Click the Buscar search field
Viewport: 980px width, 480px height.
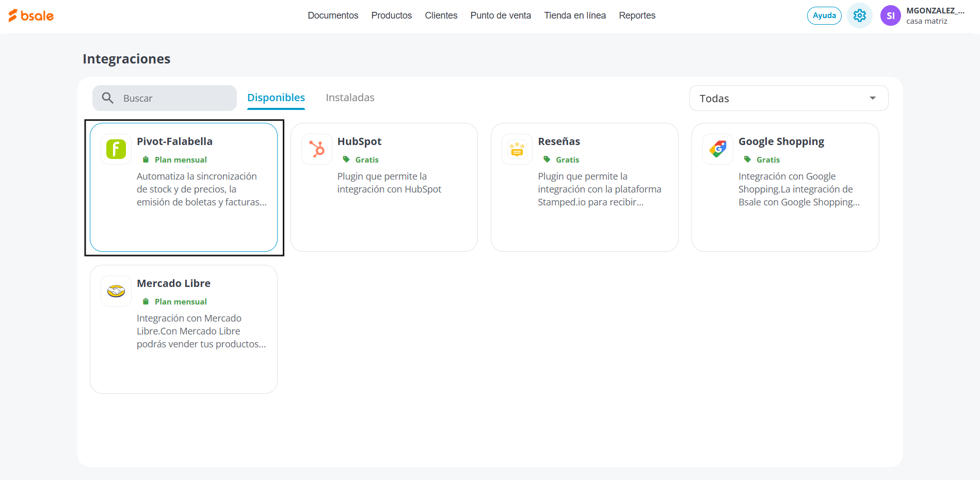[165, 98]
